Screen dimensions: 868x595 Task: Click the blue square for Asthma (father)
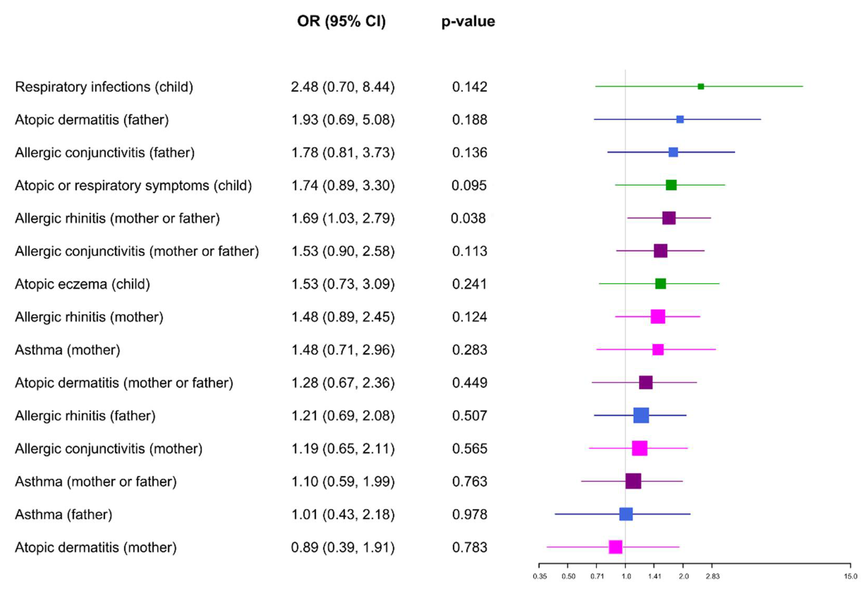pyautogui.click(x=626, y=514)
